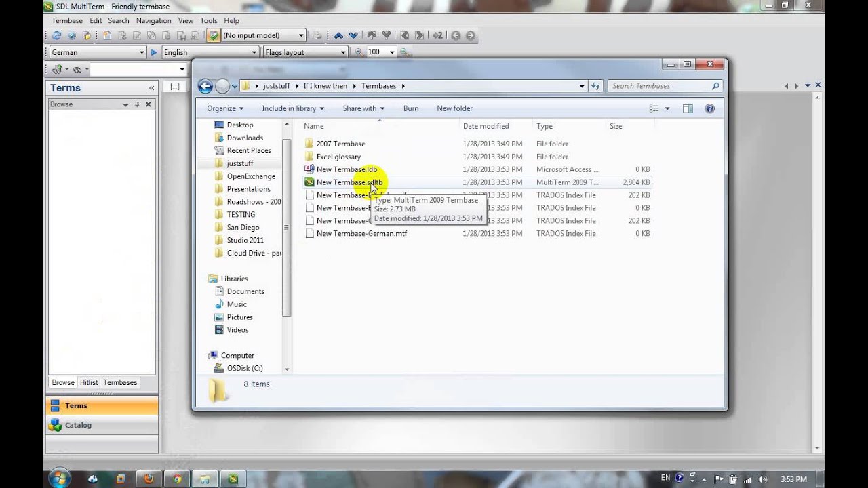This screenshot has height=488, width=868.
Task: Click the zoom in magnifier icon
Action: click(404, 52)
